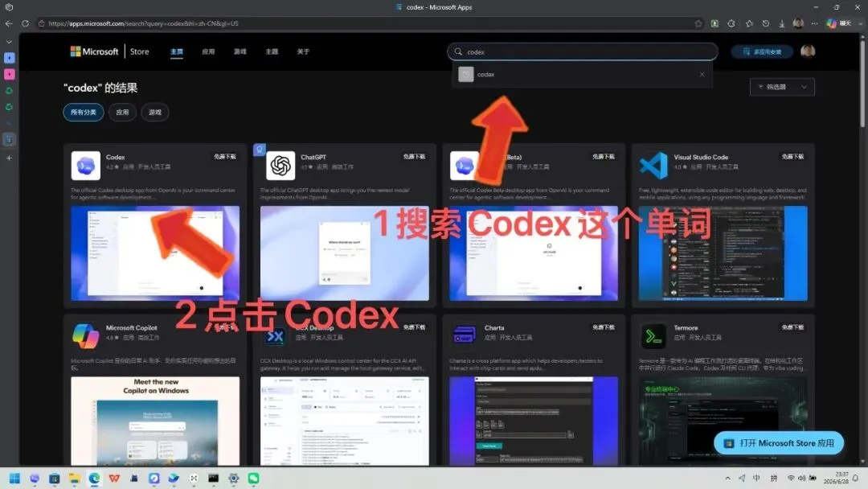868x489 pixels.
Task: Open the ChatGPT screenshot thumbnail
Action: pos(344,253)
